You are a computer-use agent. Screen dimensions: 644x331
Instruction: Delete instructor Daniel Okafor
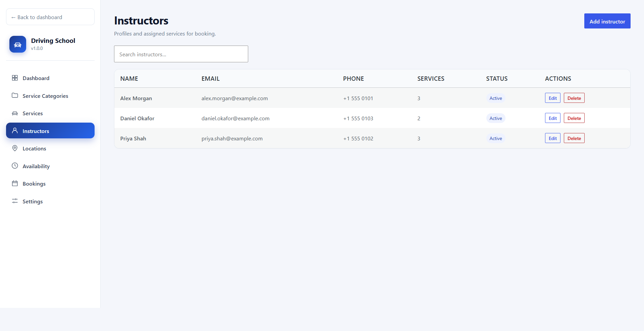(574, 118)
